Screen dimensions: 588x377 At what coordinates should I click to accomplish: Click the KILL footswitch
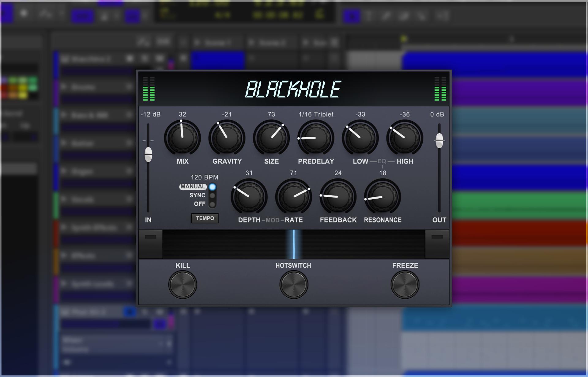tap(183, 284)
